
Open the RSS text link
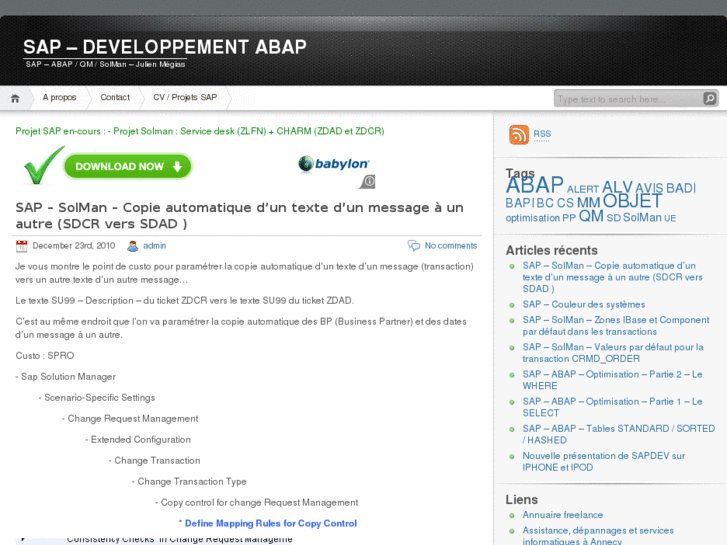coord(542,134)
